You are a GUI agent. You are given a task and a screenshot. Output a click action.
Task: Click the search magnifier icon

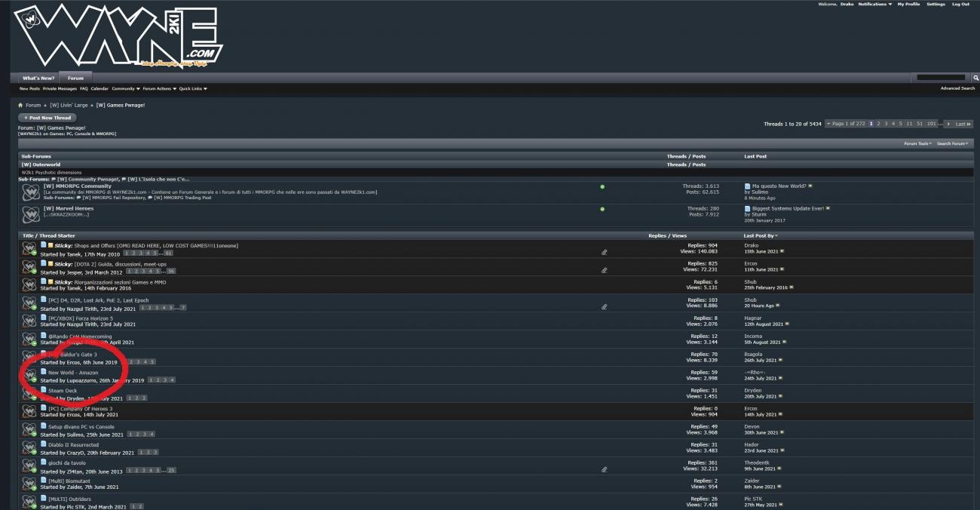pyautogui.click(x=975, y=78)
